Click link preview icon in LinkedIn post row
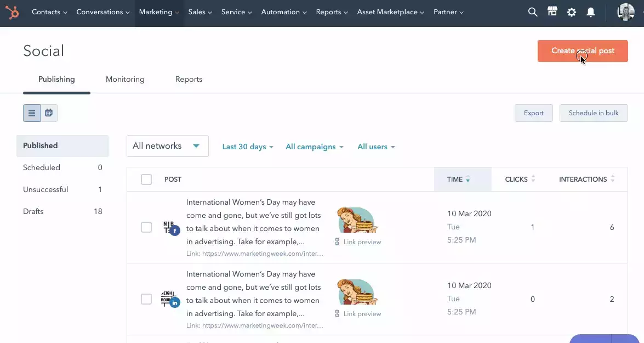Screen dimensions: 644x343 pyautogui.click(x=337, y=314)
